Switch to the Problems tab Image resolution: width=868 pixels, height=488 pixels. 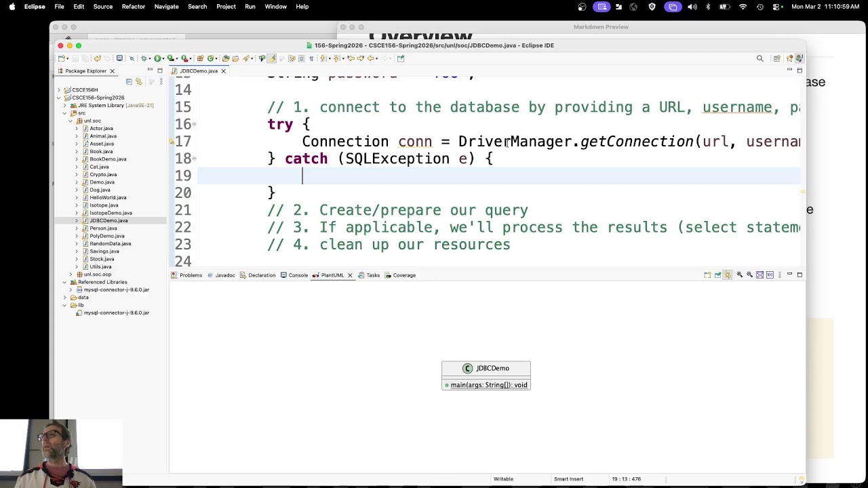pyautogui.click(x=187, y=275)
